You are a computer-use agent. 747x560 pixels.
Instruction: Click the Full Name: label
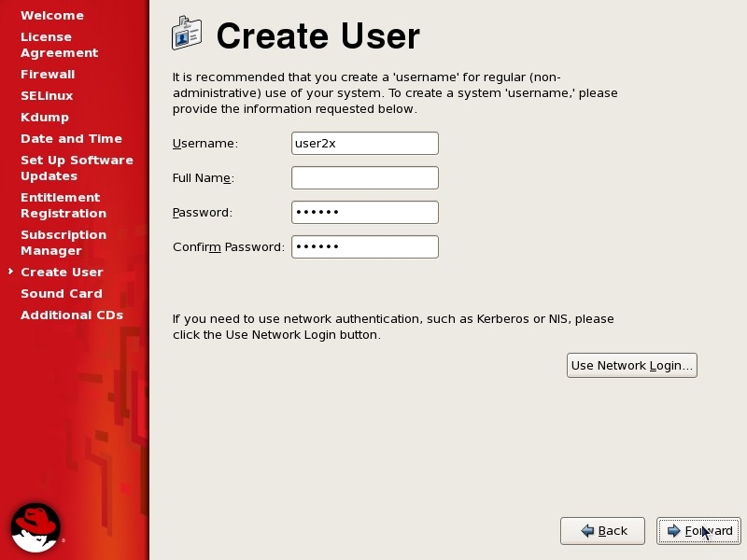[204, 178]
